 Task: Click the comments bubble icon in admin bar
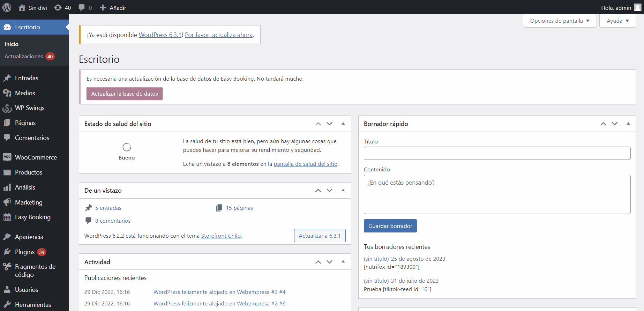pos(82,8)
